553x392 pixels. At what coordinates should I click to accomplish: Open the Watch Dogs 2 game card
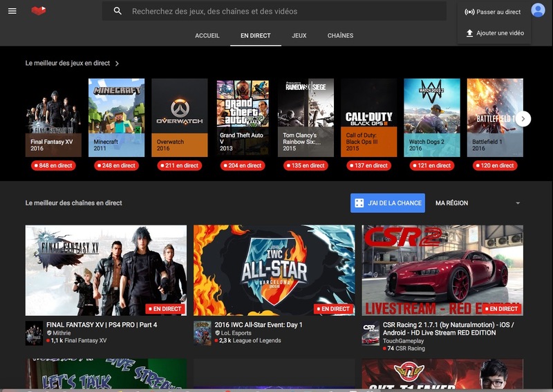coord(432,118)
